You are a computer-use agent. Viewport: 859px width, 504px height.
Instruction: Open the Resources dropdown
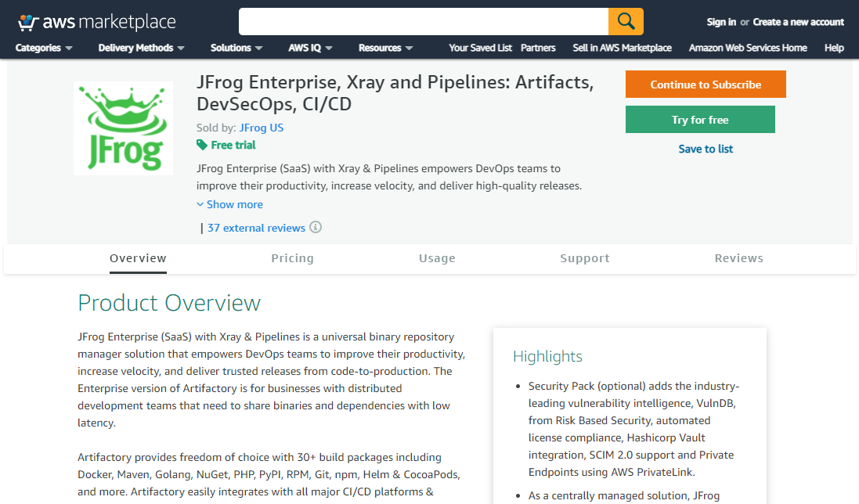click(385, 48)
